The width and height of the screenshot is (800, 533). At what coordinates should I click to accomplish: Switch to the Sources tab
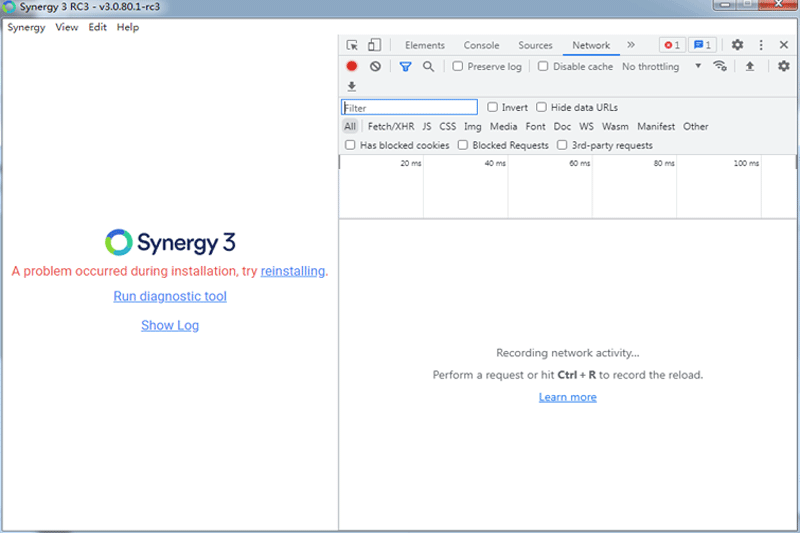pyautogui.click(x=535, y=45)
